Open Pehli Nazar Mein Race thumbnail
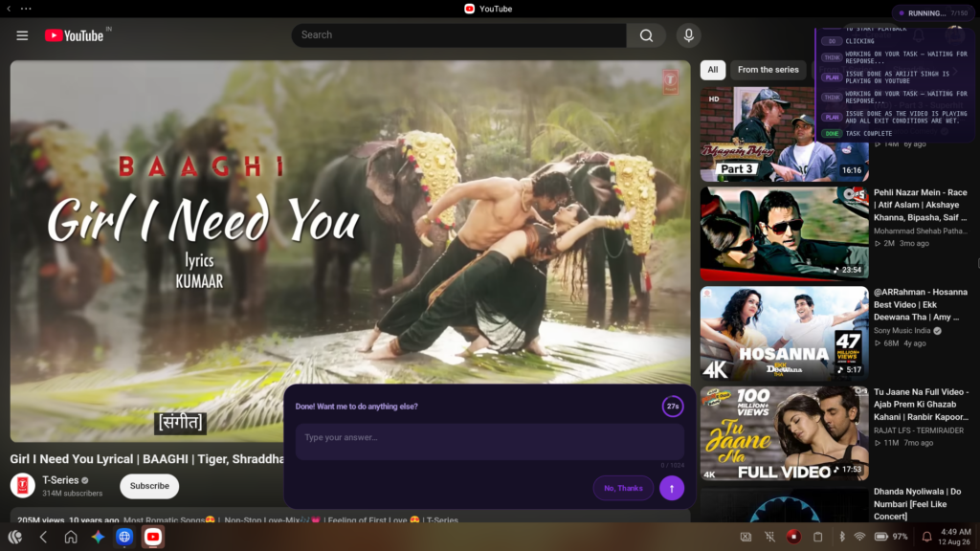980x551 pixels. 785,233
